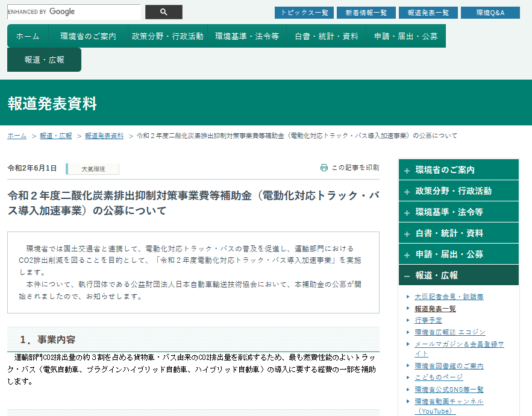The height and width of the screenshot is (416, 532).
Task: Follow the 報道発表資料 breadcrumb link
Action: [104, 136]
